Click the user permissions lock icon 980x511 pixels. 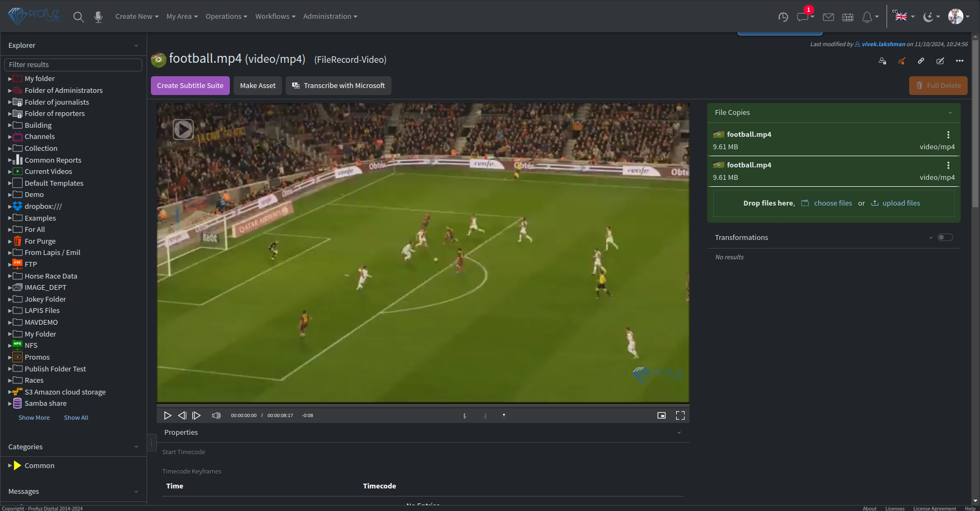click(882, 61)
